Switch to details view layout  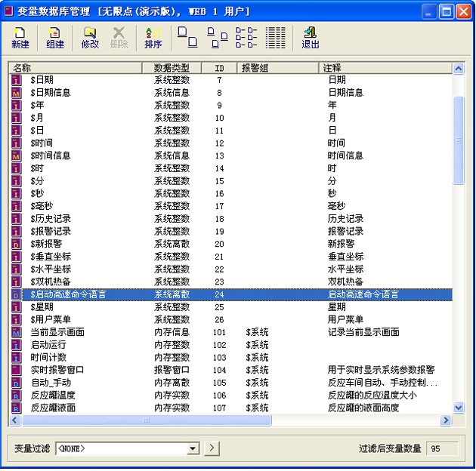pyautogui.click(x=275, y=37)
